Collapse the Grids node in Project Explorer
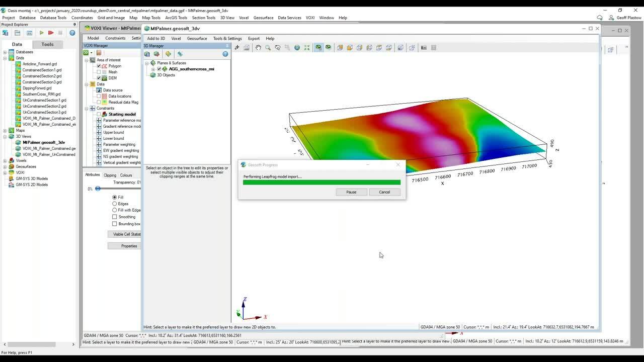The width and height of the screenshot is (644, 362). coord(5,58)
